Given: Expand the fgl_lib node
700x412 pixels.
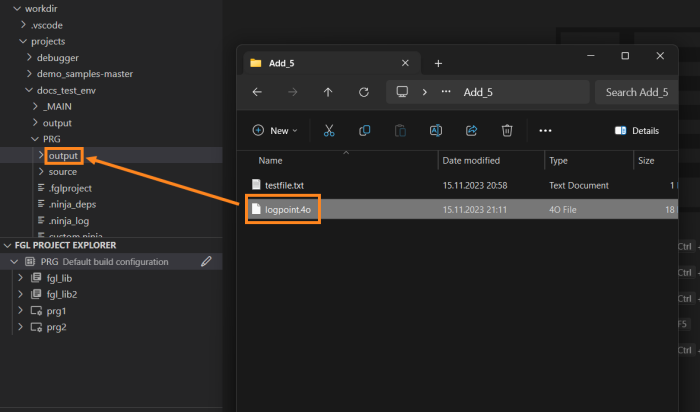Looking at the screenshot, I should (x=22, y=278).
